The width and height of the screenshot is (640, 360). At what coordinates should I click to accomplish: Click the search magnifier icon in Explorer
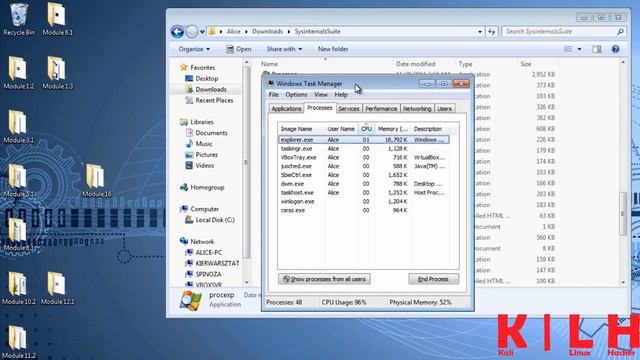click(620, 31)
